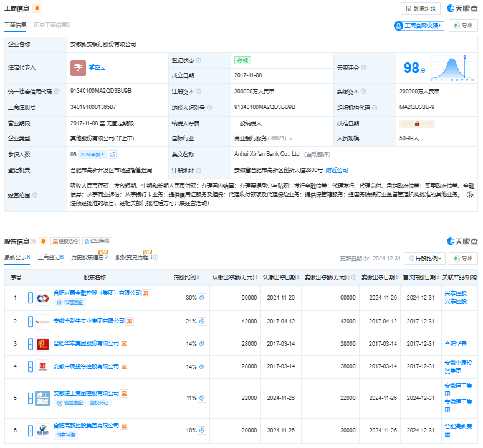Open 附近公司 link
483x448 pixels.
(337, 169)
